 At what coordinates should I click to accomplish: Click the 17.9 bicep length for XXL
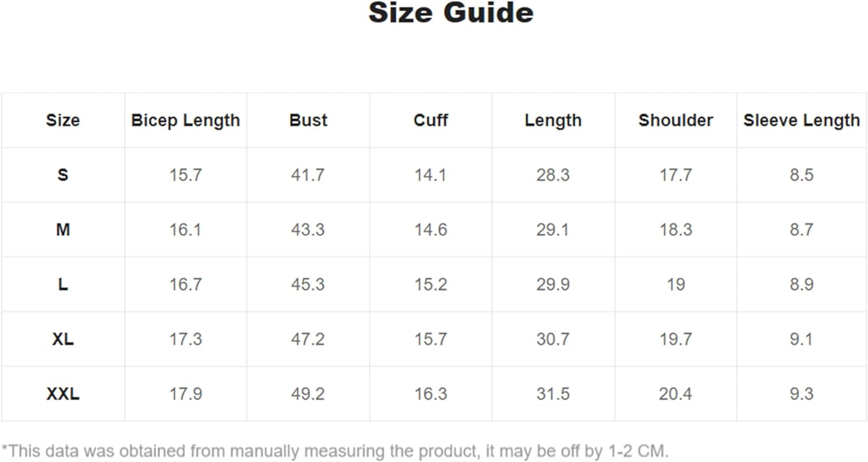click(185, 394)
